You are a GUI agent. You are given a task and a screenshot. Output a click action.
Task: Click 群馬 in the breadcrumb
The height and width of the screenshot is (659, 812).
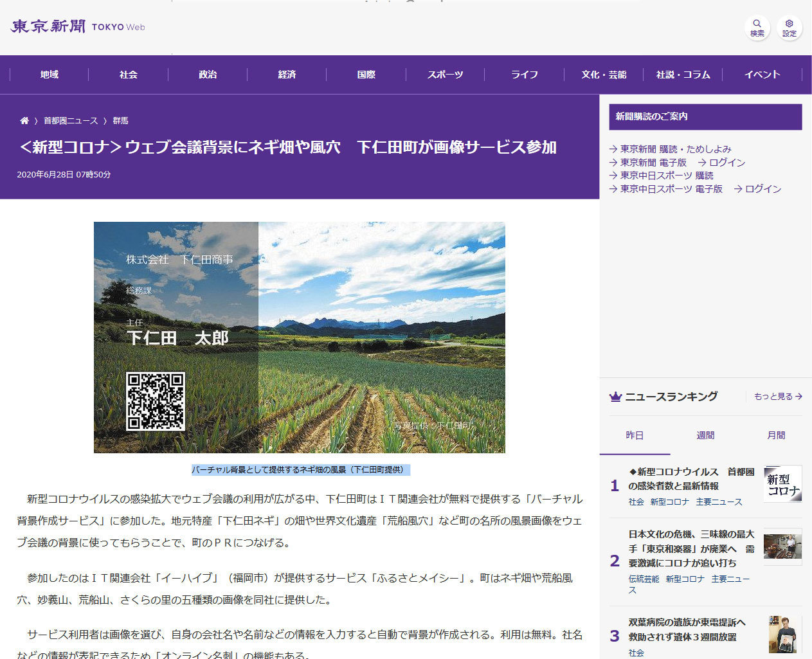[x=120, y=120]
